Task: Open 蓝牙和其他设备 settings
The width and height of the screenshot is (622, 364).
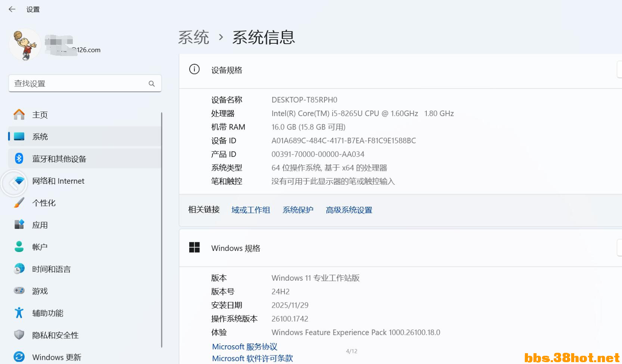Action: 85,159
